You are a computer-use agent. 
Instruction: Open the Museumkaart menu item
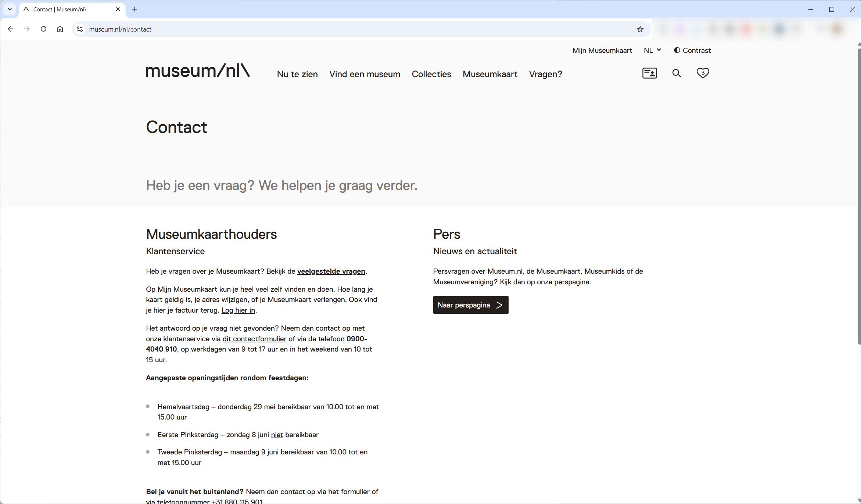click(490, 74)
